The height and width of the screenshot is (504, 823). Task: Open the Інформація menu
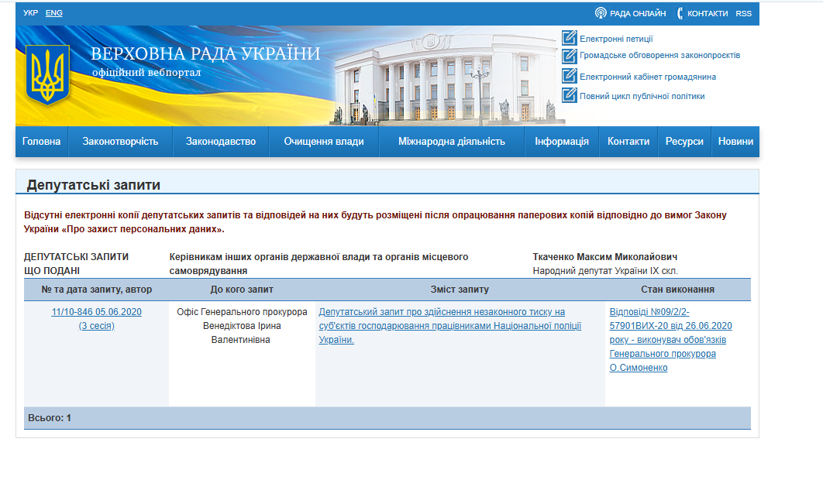coord(562,142)
